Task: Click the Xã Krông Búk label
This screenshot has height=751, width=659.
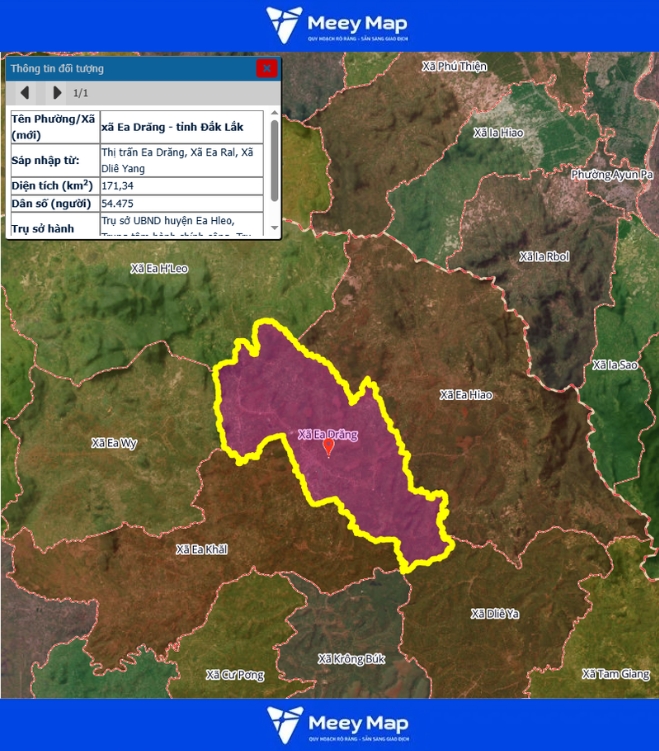Action: pos(351,659)
